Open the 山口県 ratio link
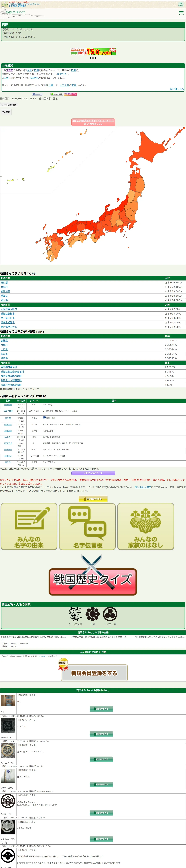Screen dimensions: 186x868 [x=4, y=349]
